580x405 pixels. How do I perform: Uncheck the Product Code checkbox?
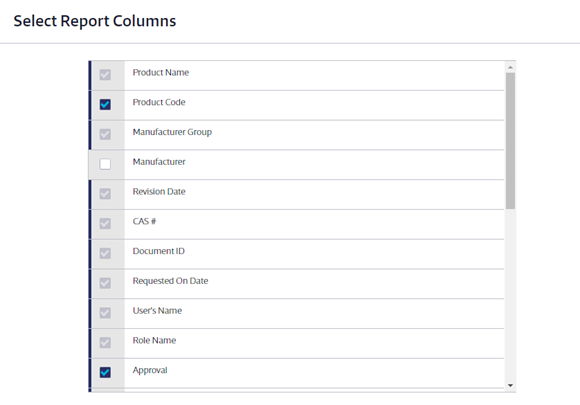105,104
